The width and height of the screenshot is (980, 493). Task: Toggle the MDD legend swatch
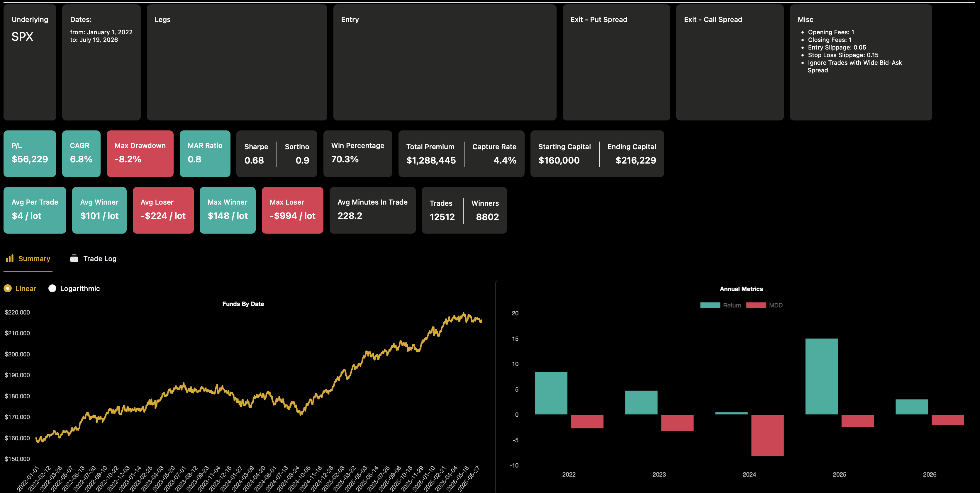pyautogui.click(x=756, y=305)
